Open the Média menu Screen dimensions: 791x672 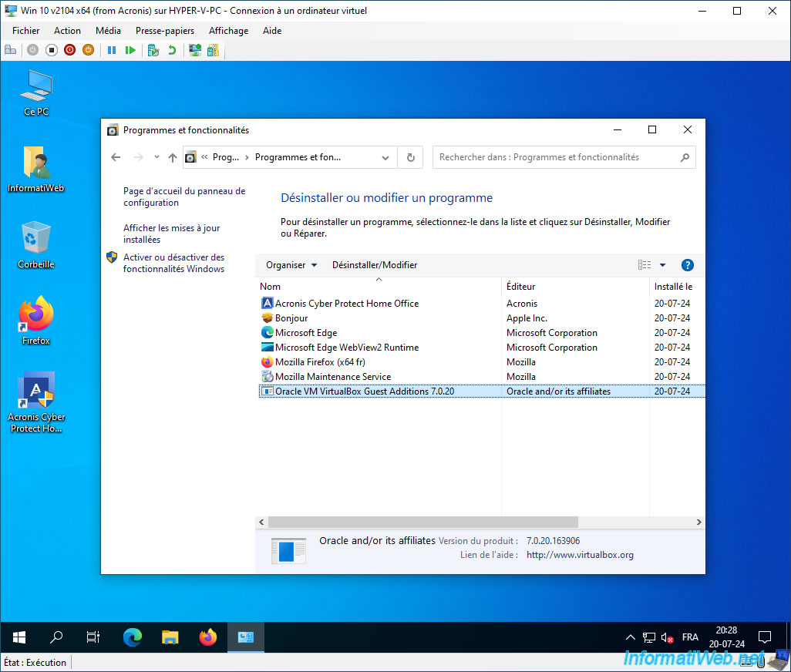click(x=108, y=31)
